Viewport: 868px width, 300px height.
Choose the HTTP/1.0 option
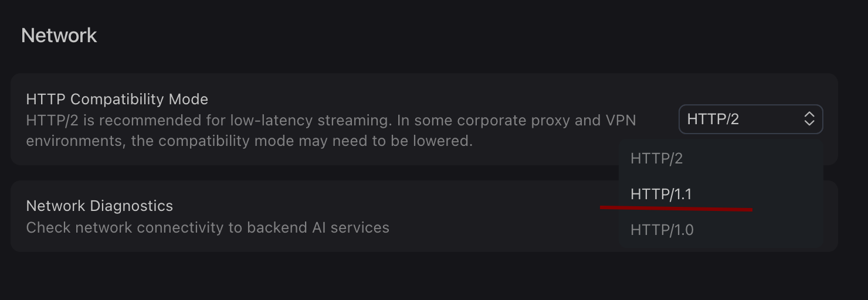click(x=662, y=230)
